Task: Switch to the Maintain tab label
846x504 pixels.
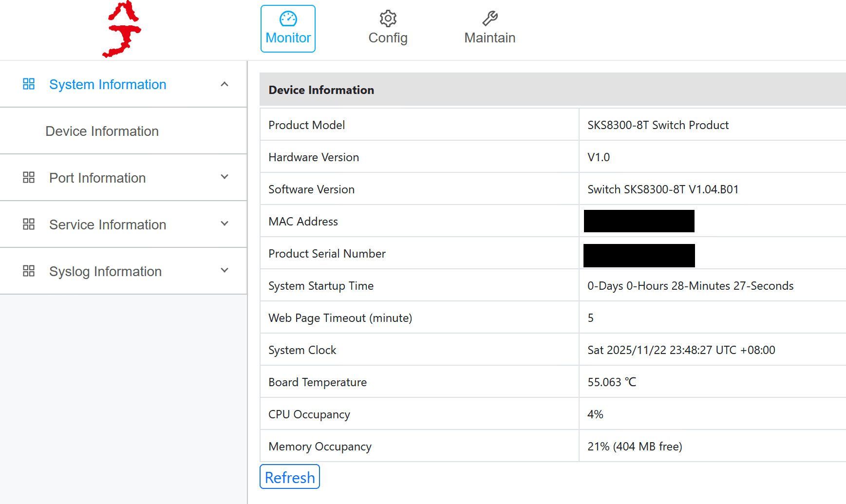Action: click(489, 38)
